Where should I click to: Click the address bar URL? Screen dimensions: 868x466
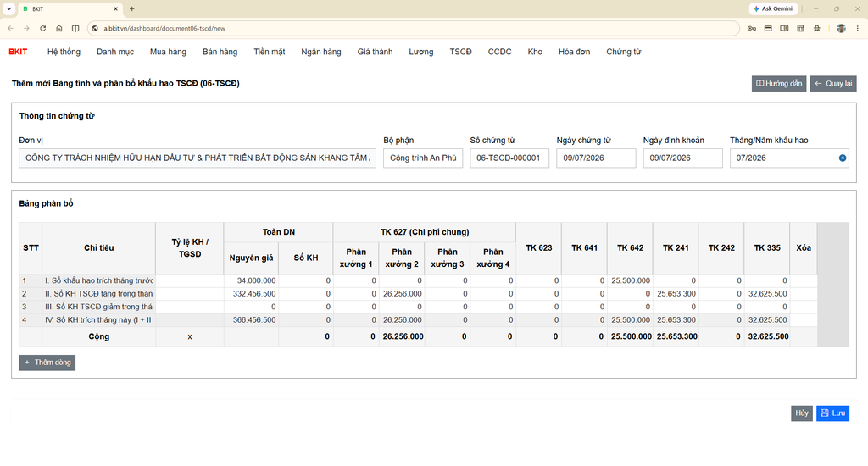click(x=164, y=28)
